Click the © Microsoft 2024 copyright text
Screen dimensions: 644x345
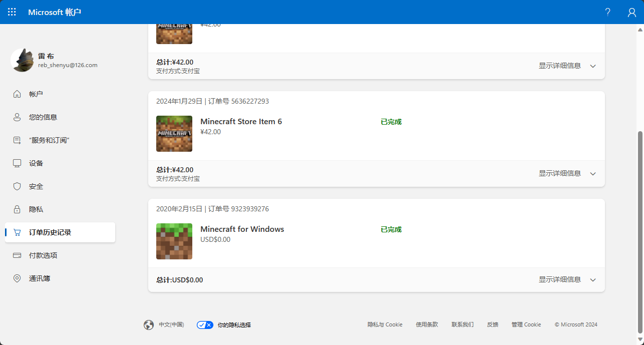576,324
